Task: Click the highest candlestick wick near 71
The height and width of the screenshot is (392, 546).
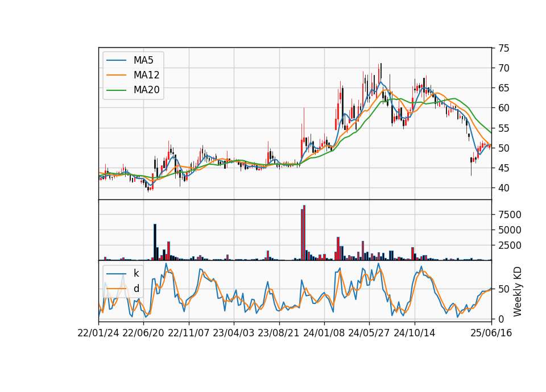Action: click(381, 70)
